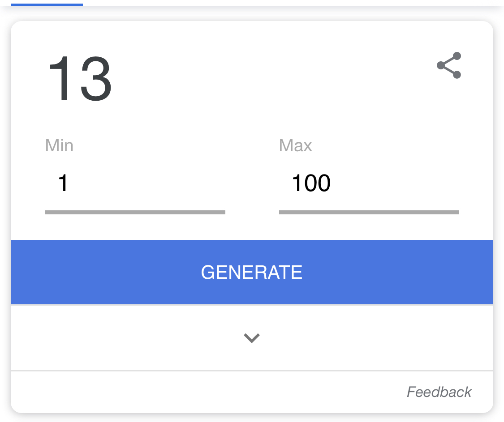Click the underline beneath the Max field
Screen dimensions: 504x422
coord(369,212)
